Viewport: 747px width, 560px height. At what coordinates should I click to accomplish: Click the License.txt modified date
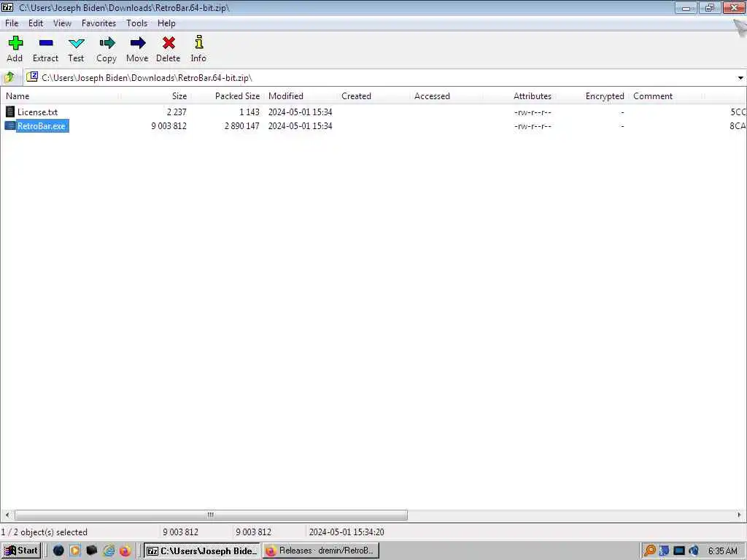300,112
